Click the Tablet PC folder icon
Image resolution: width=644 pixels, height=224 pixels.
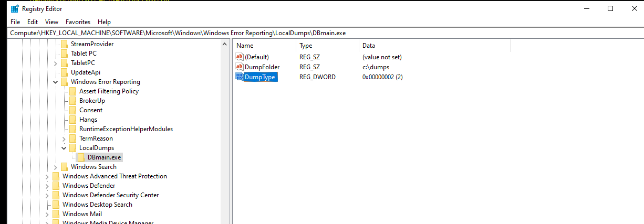click(x=65, y=54)
